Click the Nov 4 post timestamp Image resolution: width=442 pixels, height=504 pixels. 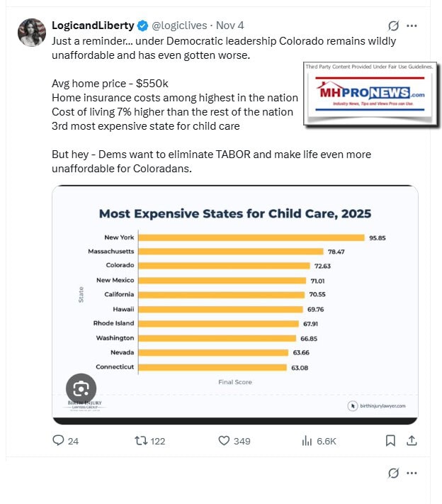coord(230,26)
